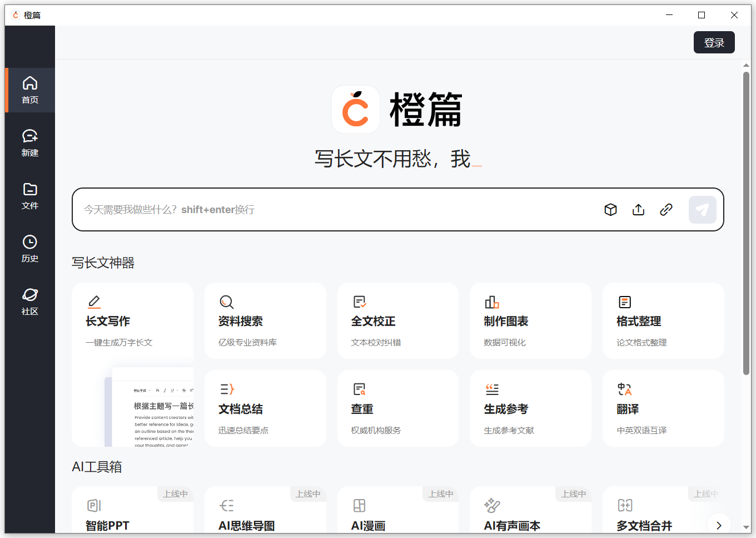Screen dimensions: 756x538
Task: Click the 生成参考 quotation icon
Action: 492,389
